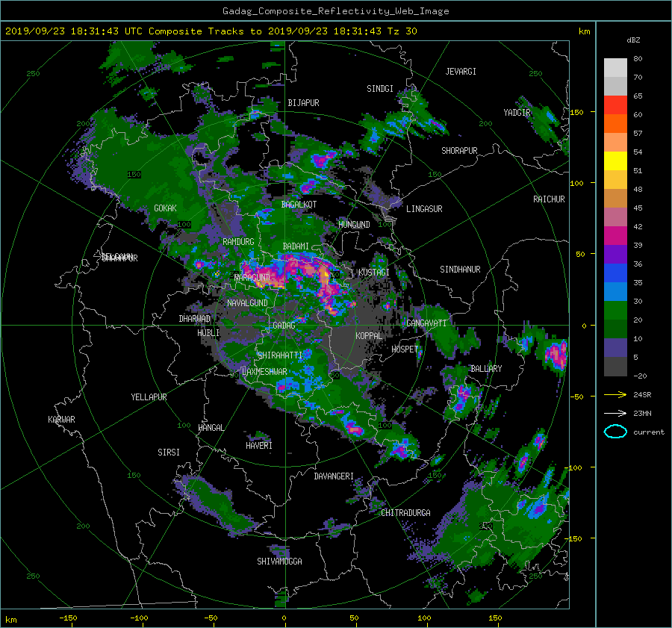672x628 pixels.
Task: Click the intense storm cell east of Ballary
Action: click(x=556, y=355)
